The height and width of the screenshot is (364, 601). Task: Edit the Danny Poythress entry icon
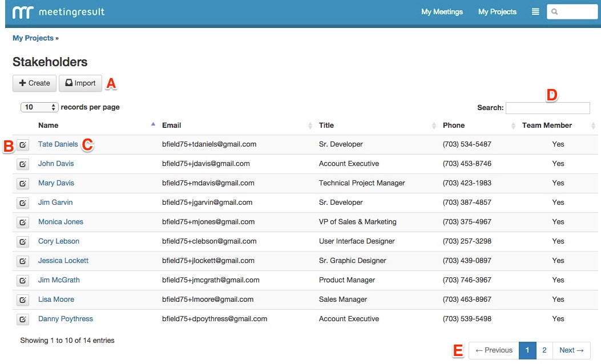[x=22, y=319]
